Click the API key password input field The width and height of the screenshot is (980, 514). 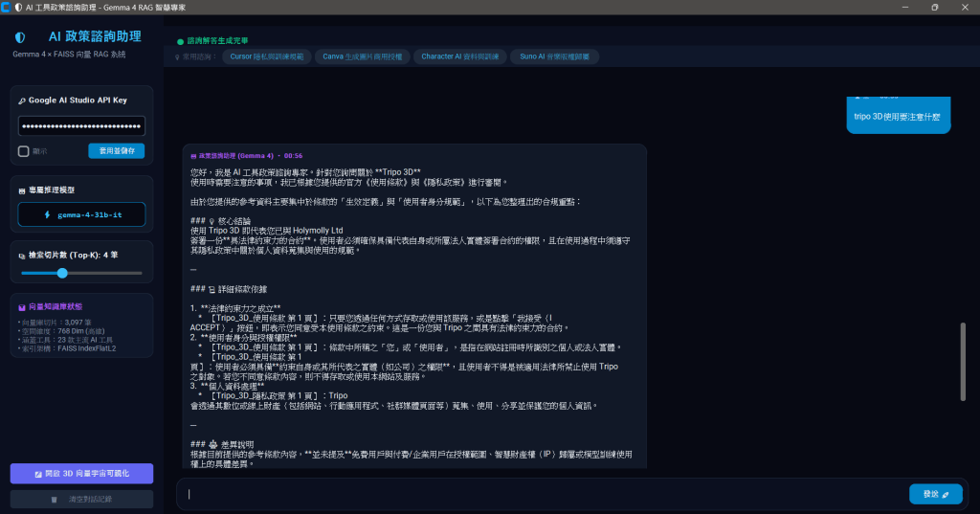[x=81, y=125]
